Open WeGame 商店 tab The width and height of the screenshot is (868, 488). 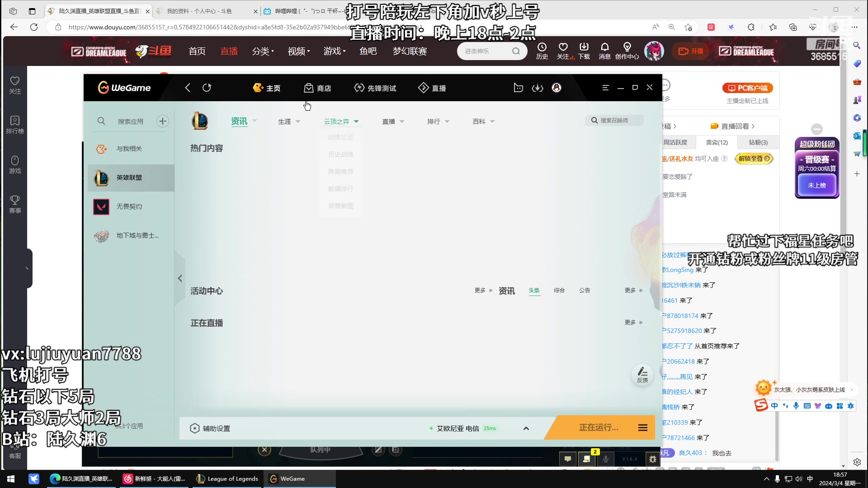317,88
